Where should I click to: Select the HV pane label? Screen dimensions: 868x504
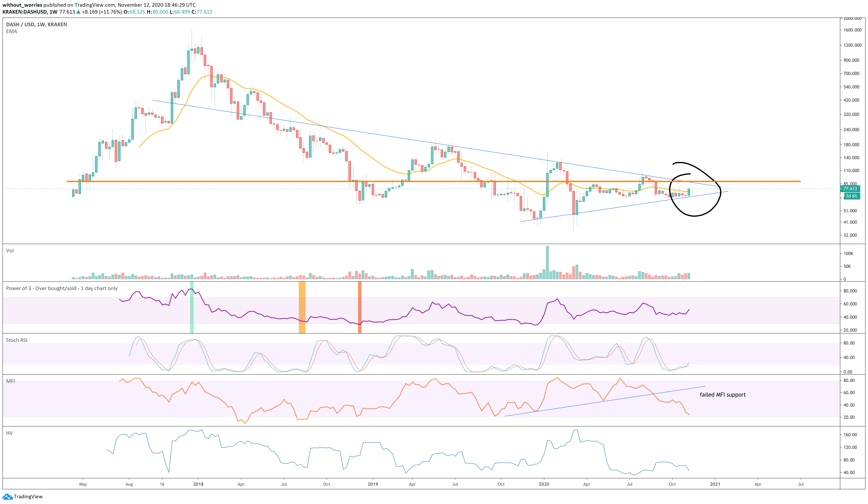pos(9,433)
